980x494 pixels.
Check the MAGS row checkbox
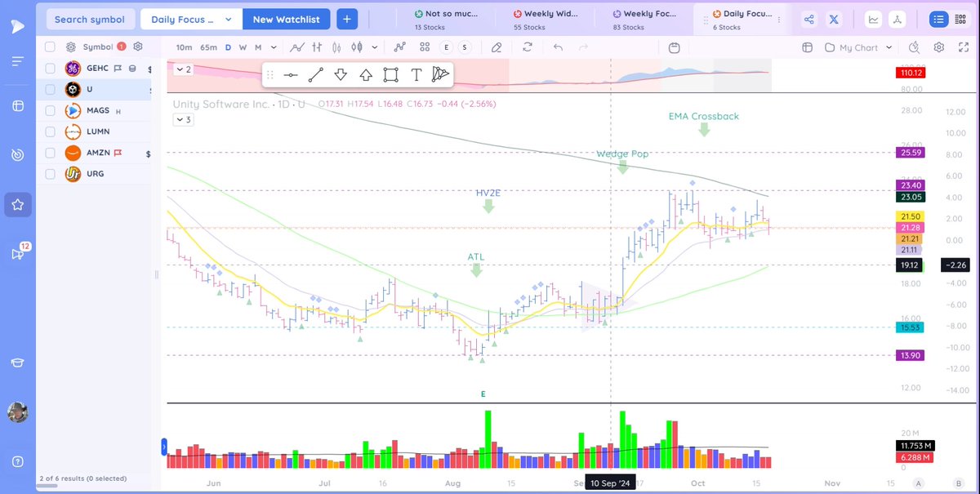[x=51, y=110]
